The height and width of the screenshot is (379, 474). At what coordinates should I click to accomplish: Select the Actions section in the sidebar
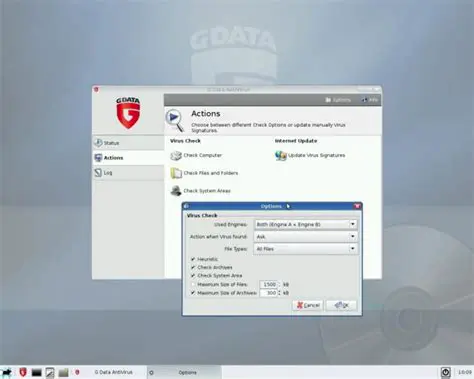128,158
